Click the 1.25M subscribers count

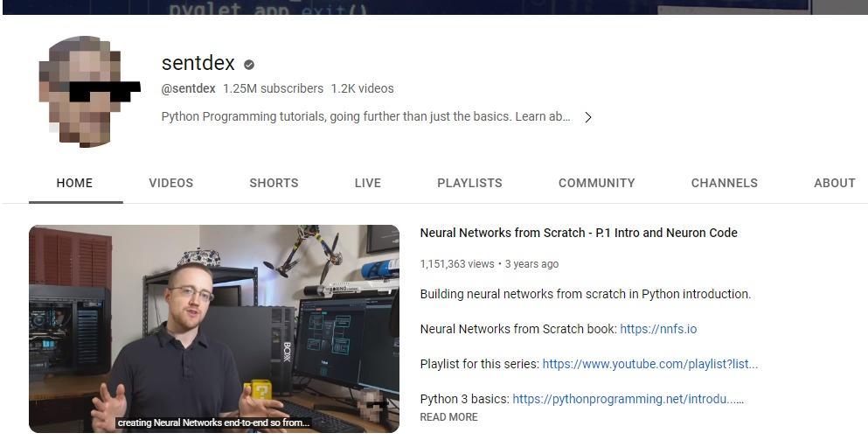[x=273, y=88]
